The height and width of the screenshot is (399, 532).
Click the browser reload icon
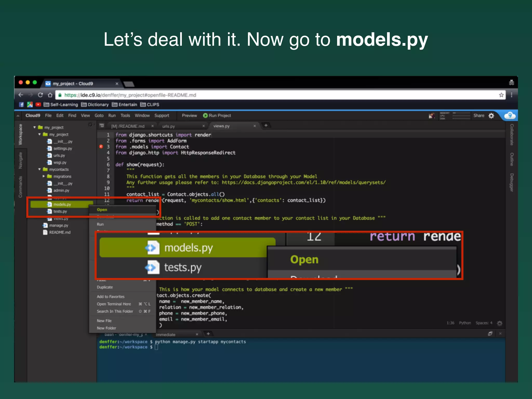pos(40,95)
